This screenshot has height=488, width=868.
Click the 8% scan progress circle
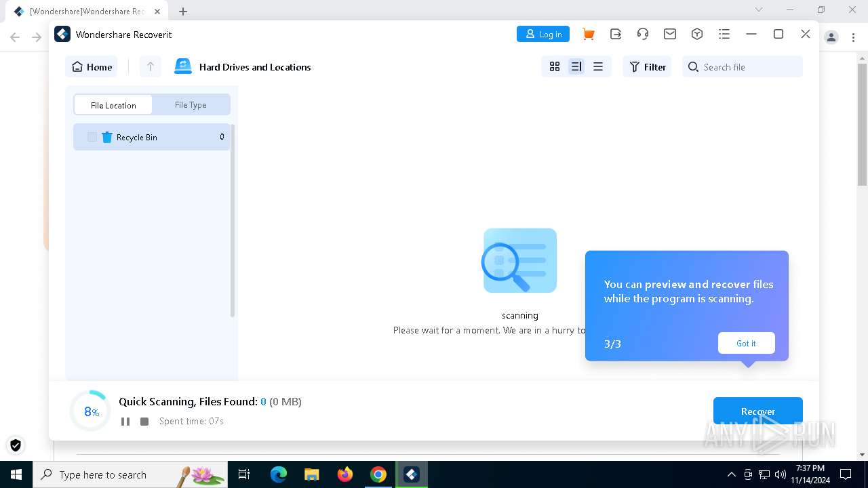pyautogui.click(x=91, y=411)
